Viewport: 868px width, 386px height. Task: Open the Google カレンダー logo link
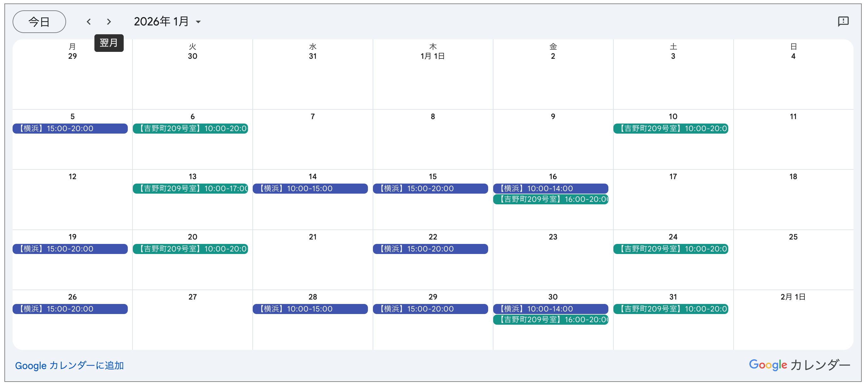[799, 365]
